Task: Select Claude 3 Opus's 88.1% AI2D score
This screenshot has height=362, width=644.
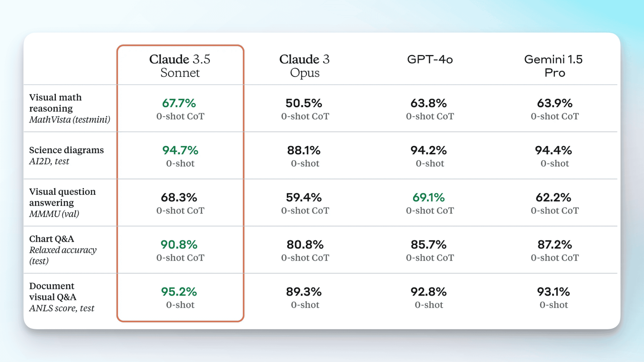Action: pyautogui.click(x=304, y=150)
